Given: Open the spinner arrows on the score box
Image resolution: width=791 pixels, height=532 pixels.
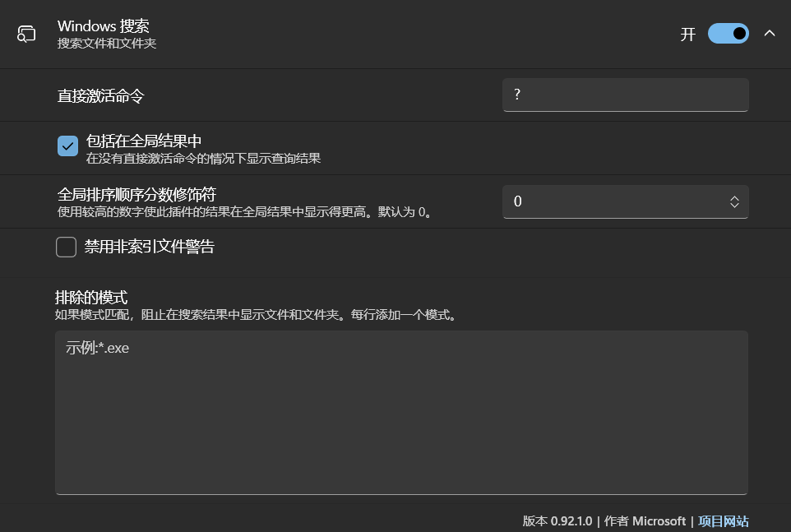Looking at the screenshot, I should pyautogui.click(x=734, y=202).
